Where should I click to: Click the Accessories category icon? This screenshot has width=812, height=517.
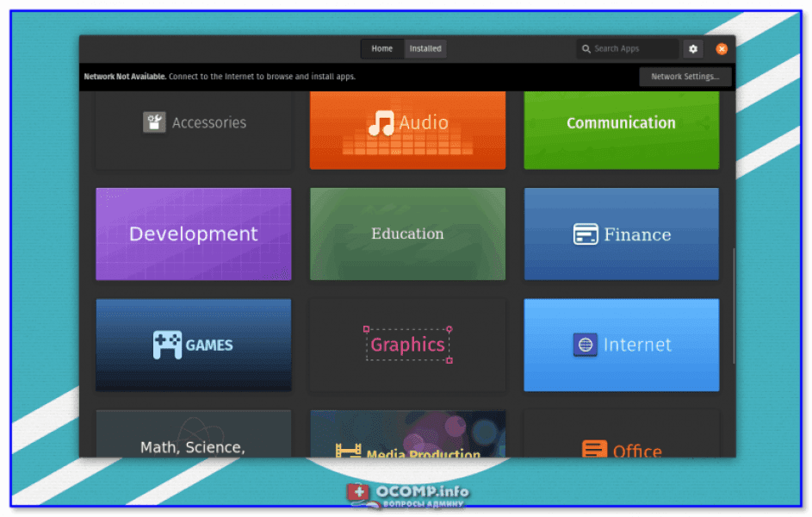[x=154, y=122]
